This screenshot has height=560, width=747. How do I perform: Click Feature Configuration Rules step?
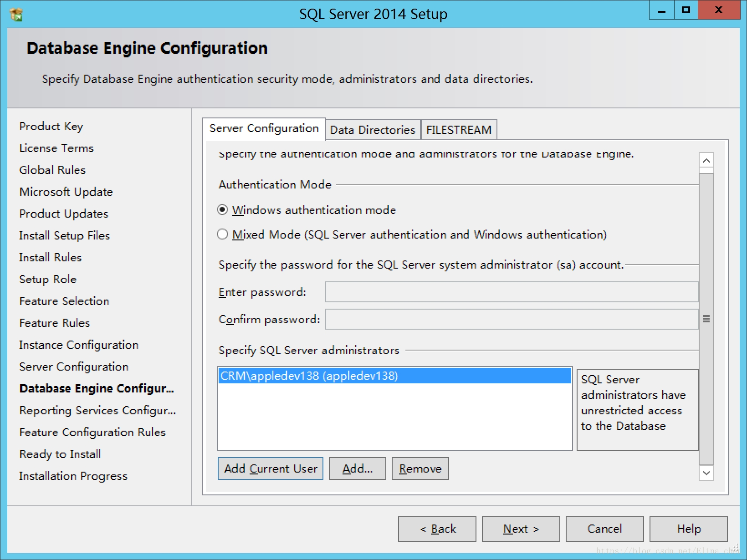click(92, 433)
